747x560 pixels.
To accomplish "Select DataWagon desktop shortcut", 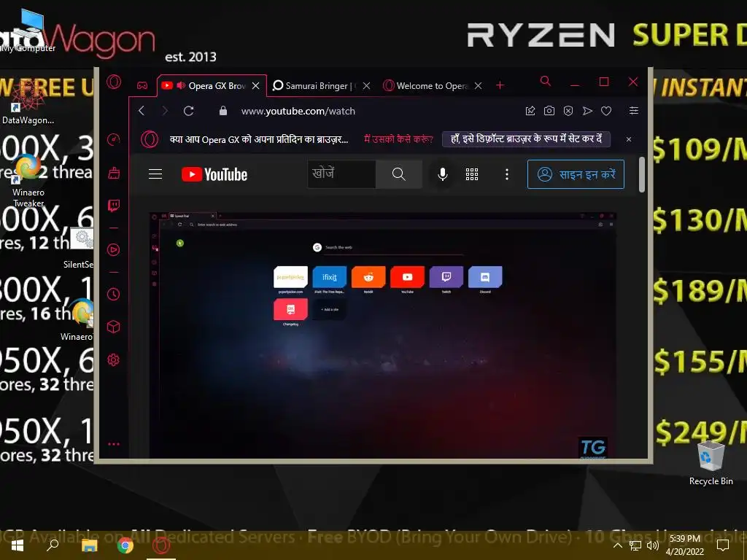I will pyautogui.click(x=28, y=102).
